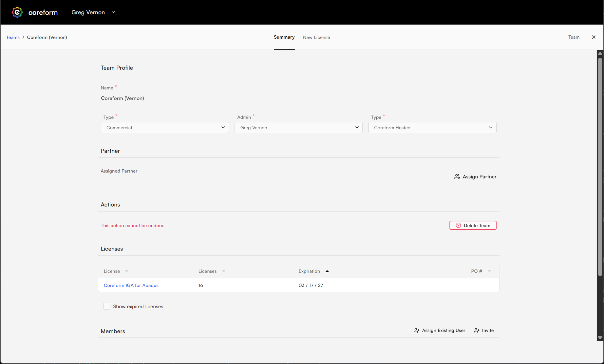Click the Coreform logo icon
Viewport: 604px width, 364px height.
click(17, 12)
